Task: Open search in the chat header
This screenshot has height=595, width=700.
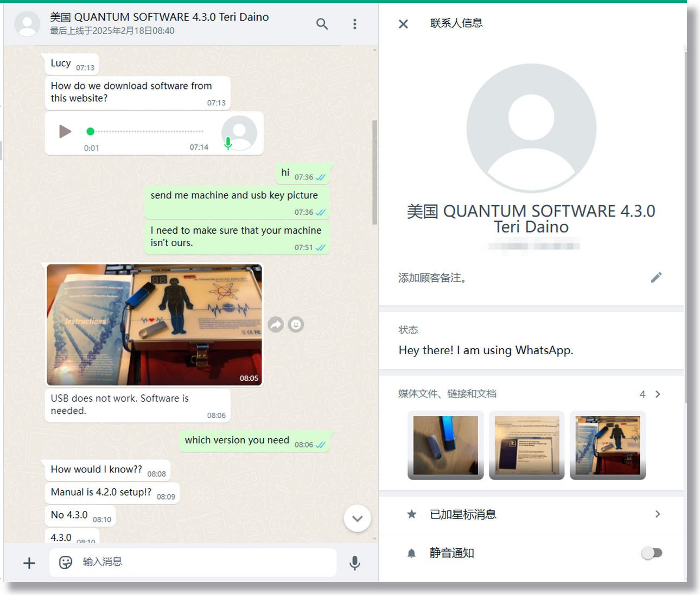Action: 322,24
